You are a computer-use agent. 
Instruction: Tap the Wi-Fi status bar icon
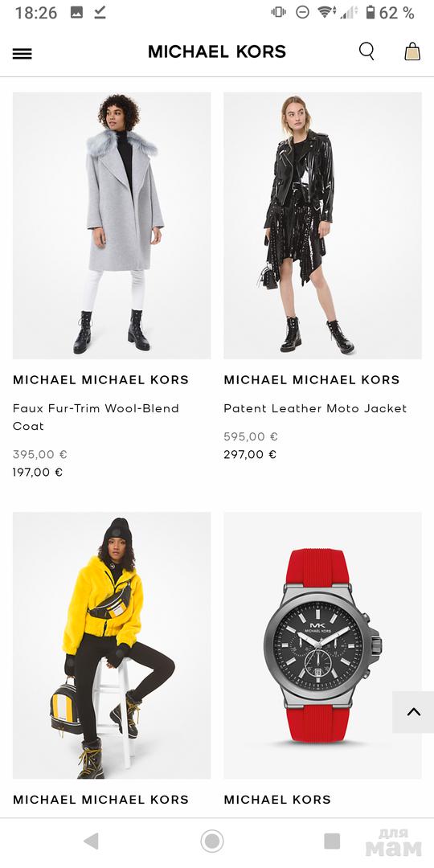(x=325, y=13)
